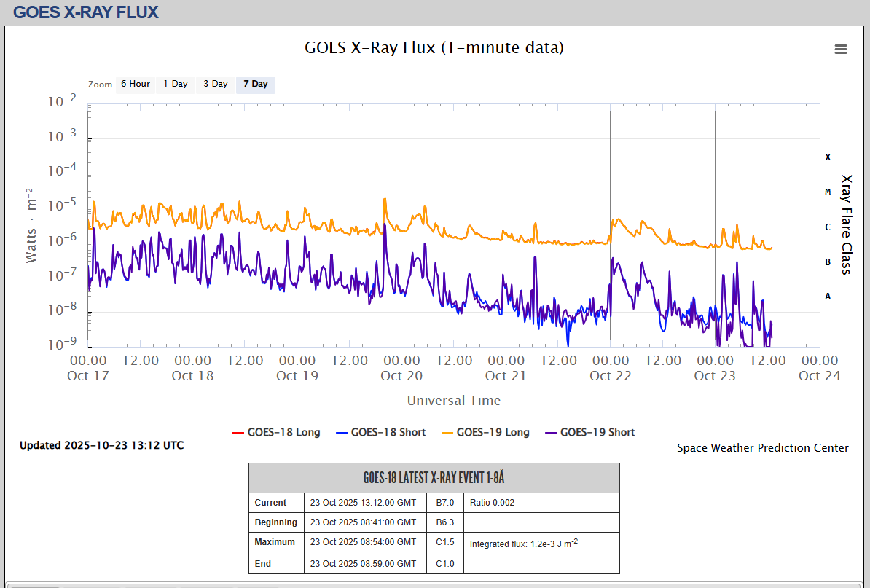This screenshot has height=588, width=870.
Task: Click the 7 Day zoom button
Action: (255, 84)
